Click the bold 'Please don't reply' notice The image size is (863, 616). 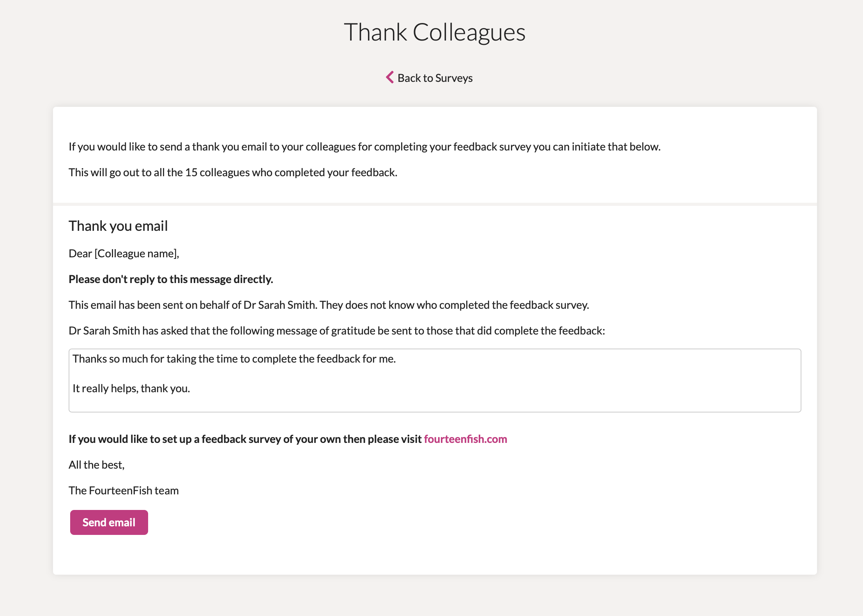point(171,279)
